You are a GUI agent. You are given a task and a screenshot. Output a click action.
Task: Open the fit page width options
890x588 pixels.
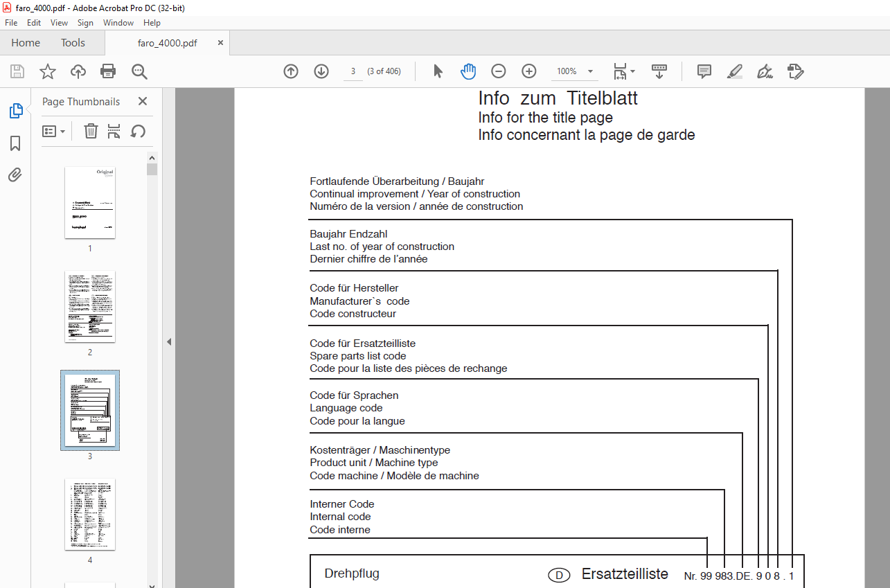pyautogui.click(x=624, y=71)
